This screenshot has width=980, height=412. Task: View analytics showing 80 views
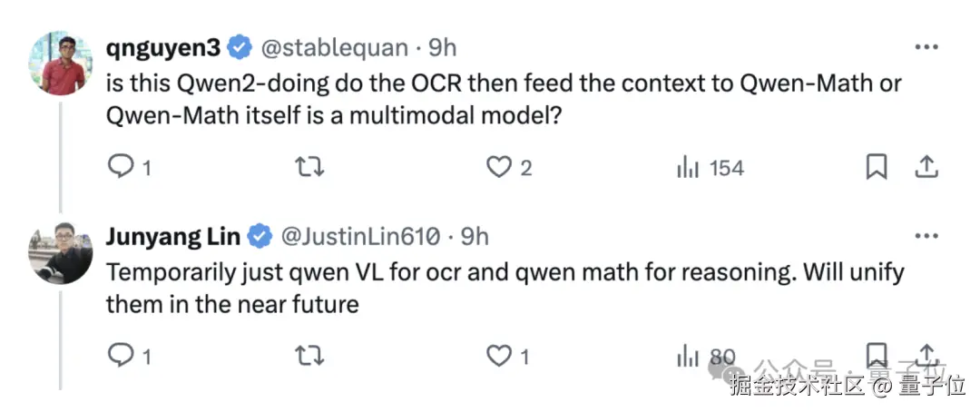coord(687,356)
